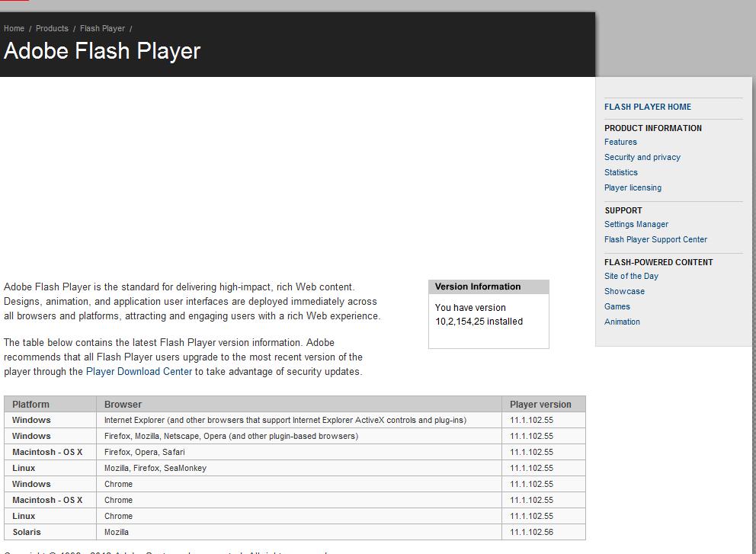Viewport: 756px width, 554px height.
Task: Click the Player version column header
Action: pos(543,404)
